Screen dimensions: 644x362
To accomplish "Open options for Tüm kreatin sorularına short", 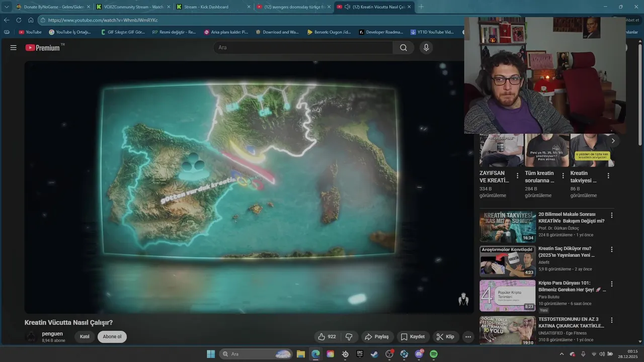I will click(x=563, y=176).
